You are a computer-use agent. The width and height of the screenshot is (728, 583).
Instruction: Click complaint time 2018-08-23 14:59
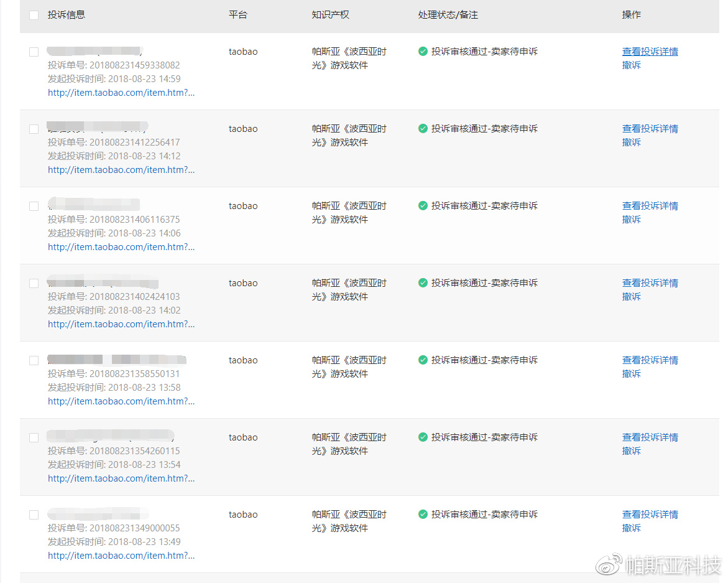144,79
